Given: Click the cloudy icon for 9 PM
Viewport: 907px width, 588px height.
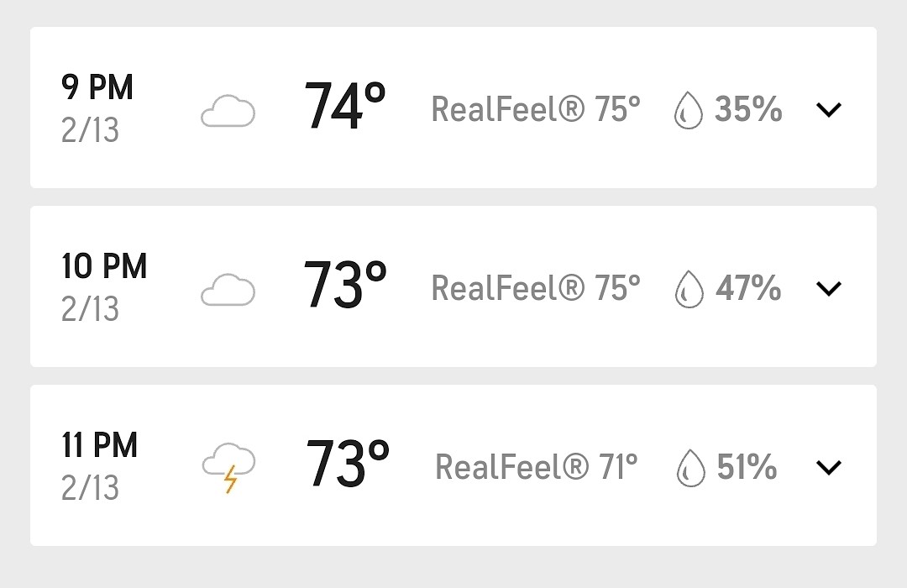Looking at the screenshot, I should [228, 112].
